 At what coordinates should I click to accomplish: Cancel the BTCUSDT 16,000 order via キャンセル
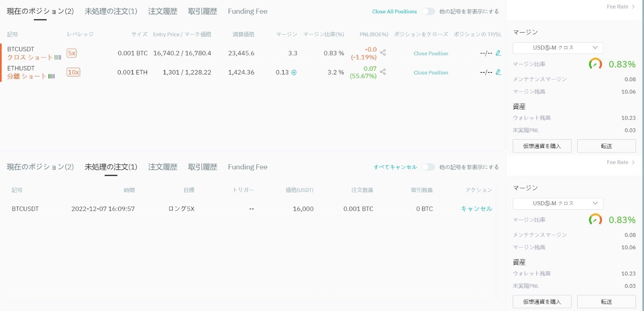coord(477,209)
